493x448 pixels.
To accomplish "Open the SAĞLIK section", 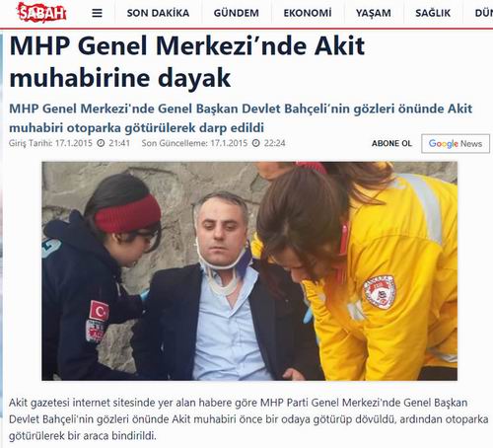I will pos(433,13).
